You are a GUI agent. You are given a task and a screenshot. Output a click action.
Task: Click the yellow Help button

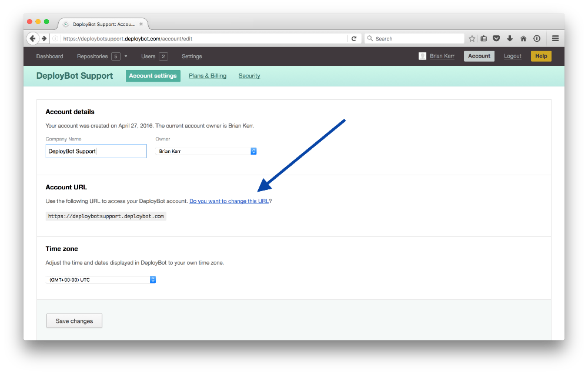tap(541, 56)
